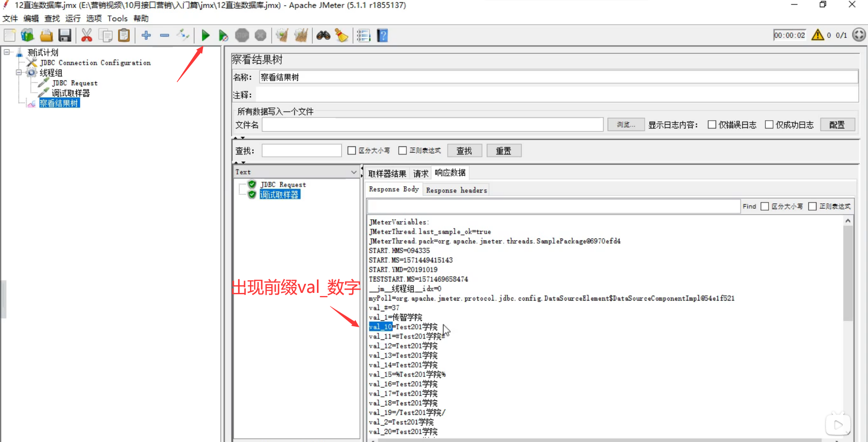
Task: Click the Toggle enable/disable icon
Action: (183, 35)
